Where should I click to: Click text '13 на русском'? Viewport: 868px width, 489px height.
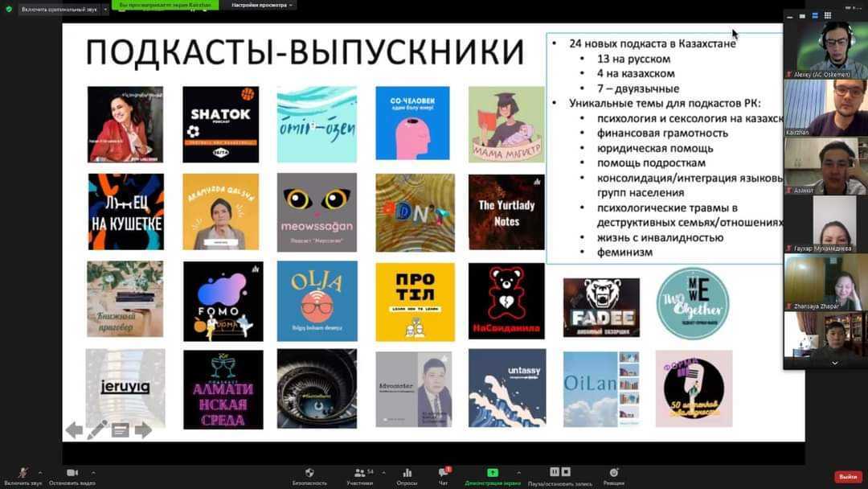click(x=634, y=59)
